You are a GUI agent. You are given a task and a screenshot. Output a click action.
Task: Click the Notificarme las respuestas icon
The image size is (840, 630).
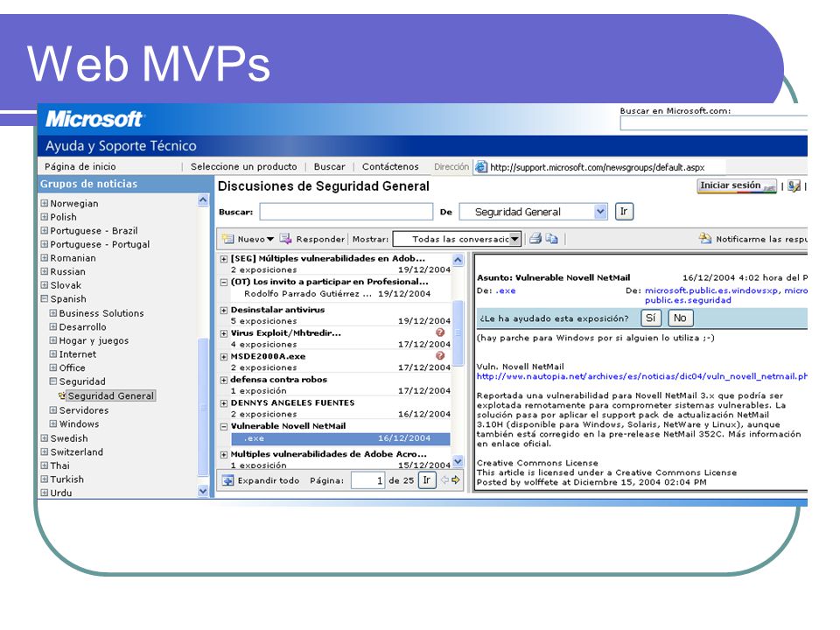click(705, 238)
